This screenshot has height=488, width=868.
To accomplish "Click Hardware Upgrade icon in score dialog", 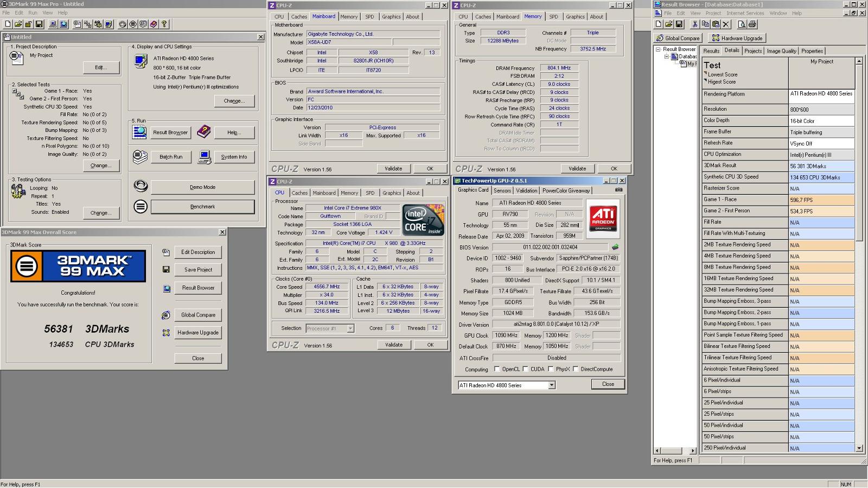I will tap(166, 333).
